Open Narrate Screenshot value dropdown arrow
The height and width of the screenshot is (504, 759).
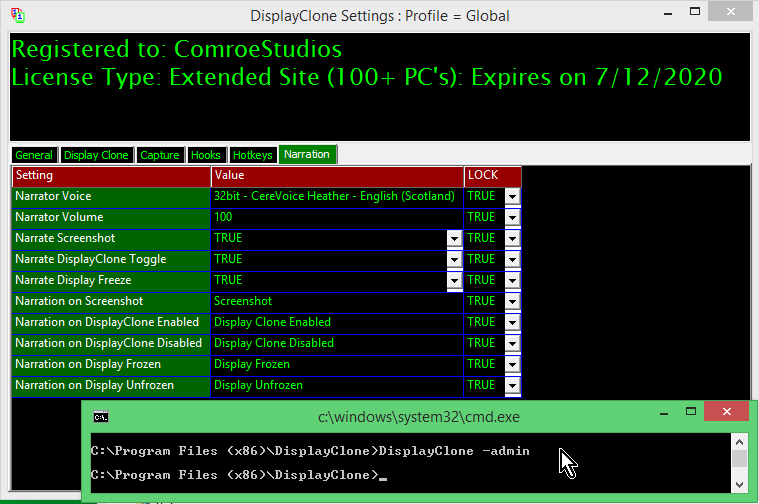coord(454,238)
